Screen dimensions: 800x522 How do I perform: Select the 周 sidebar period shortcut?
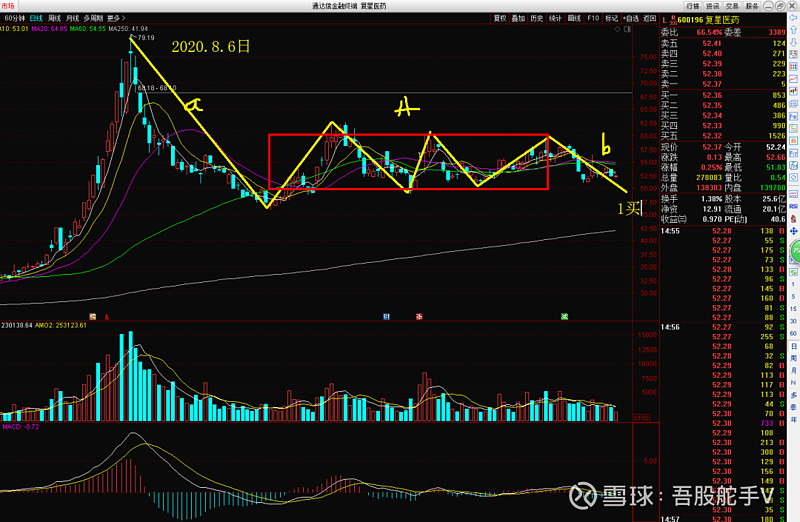(793, 358)
